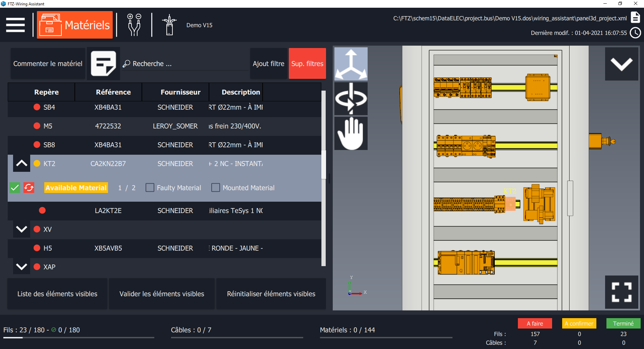Expand the XV tree item

(21, 230)
